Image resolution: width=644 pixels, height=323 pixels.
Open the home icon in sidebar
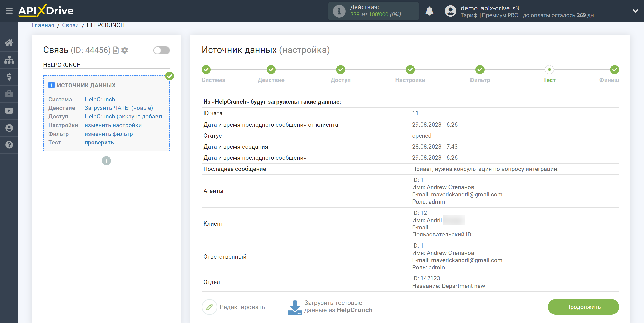click(x=9, y=43)
